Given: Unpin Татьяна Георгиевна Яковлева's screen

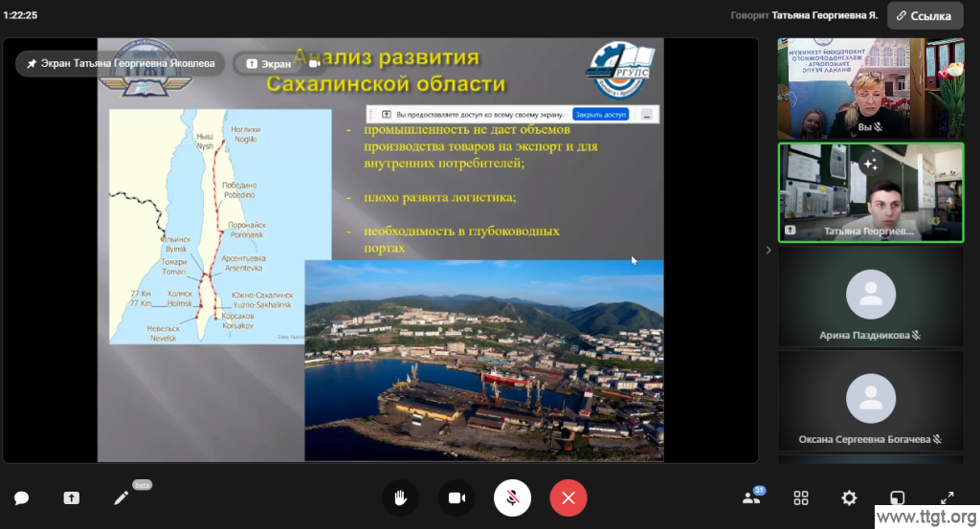Looking at the screenshot, I should coord(122,63).
